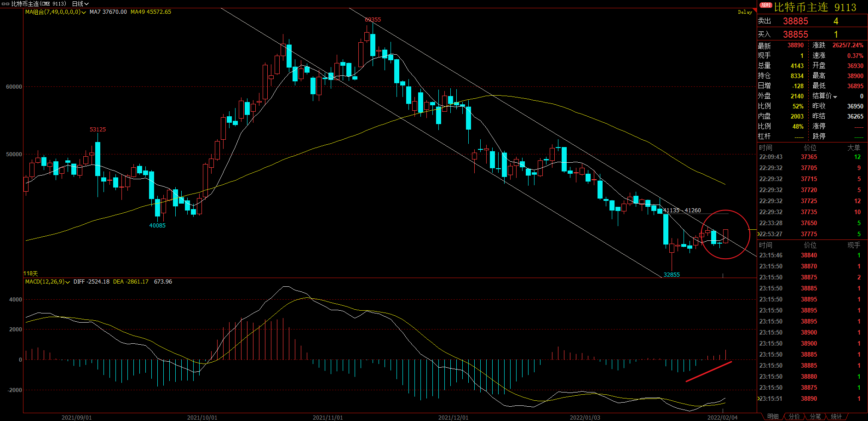Click the Delay label at chart corner
The width and height of the screenshot is (868, 421).
[x=745, y=12]
